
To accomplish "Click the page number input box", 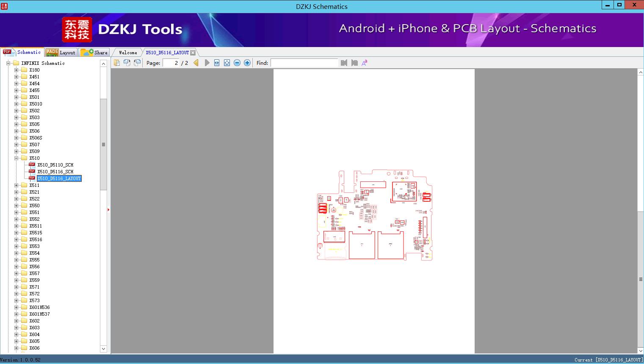I will (x=171, y=63).
